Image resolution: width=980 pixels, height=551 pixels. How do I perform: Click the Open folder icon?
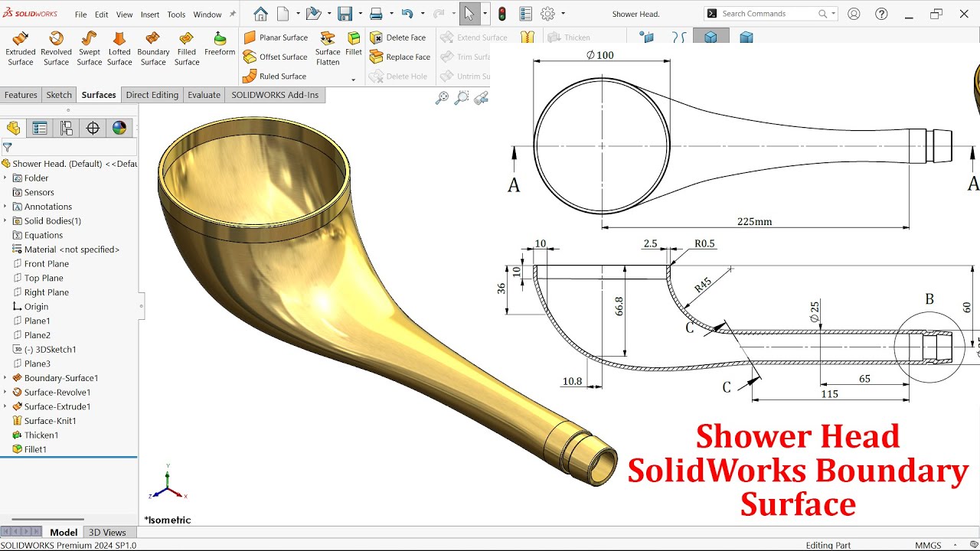312,14
